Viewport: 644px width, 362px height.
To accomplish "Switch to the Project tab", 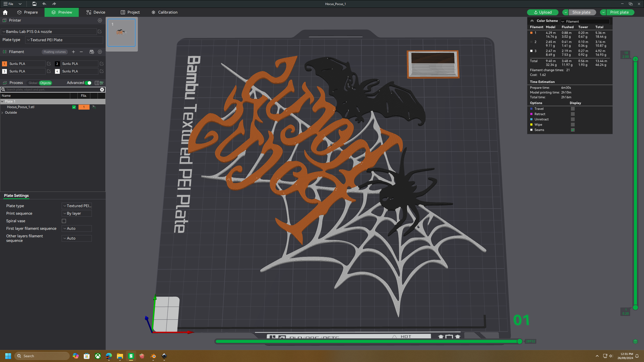I will coord(130,12).
